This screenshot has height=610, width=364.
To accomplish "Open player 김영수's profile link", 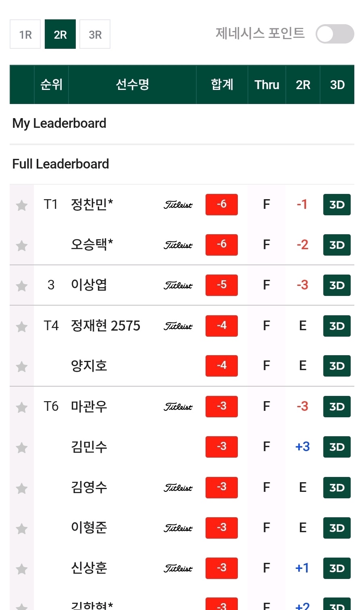I will 89,487.
